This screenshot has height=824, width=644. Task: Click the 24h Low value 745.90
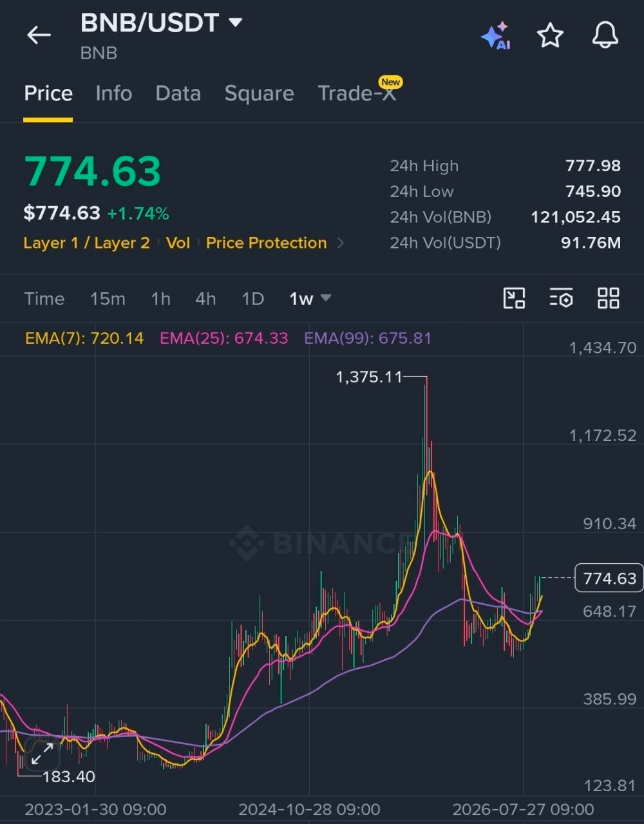coord(593,191)
